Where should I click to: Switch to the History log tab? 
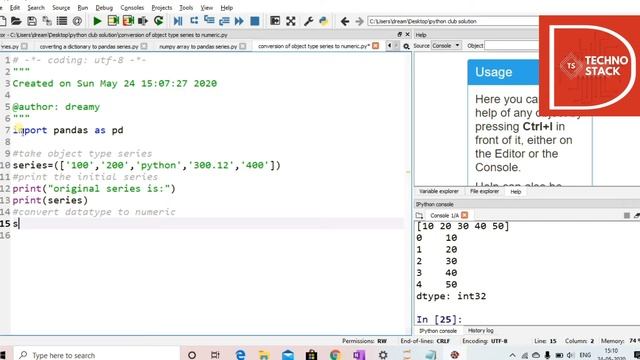(480, 331)
